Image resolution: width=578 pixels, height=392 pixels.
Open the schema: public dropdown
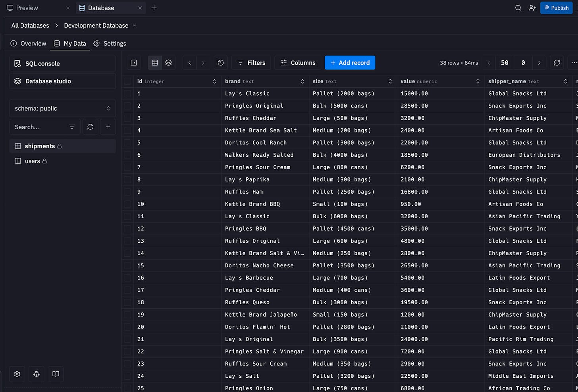coord(62,108)
